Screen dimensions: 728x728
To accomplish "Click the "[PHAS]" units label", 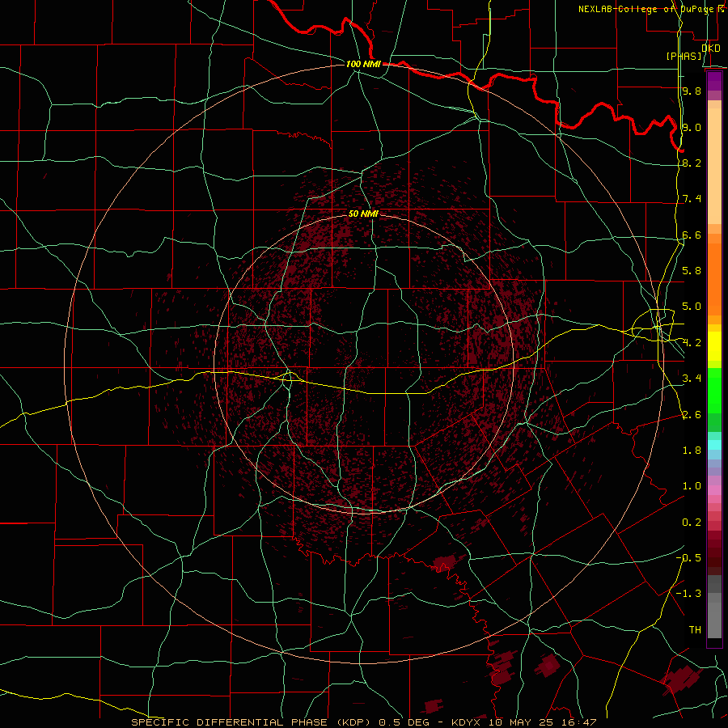I will tap(684, 57).
